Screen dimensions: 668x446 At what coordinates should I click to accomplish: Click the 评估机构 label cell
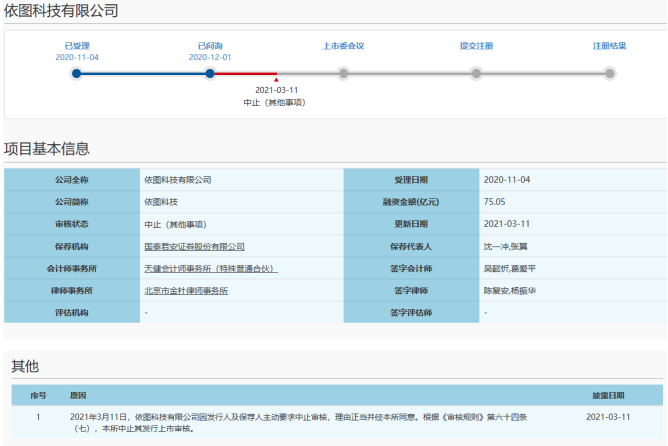72,313
